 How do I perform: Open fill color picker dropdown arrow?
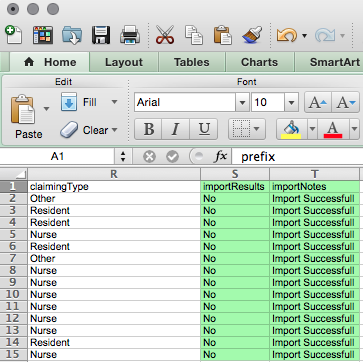tap(312, 129)
